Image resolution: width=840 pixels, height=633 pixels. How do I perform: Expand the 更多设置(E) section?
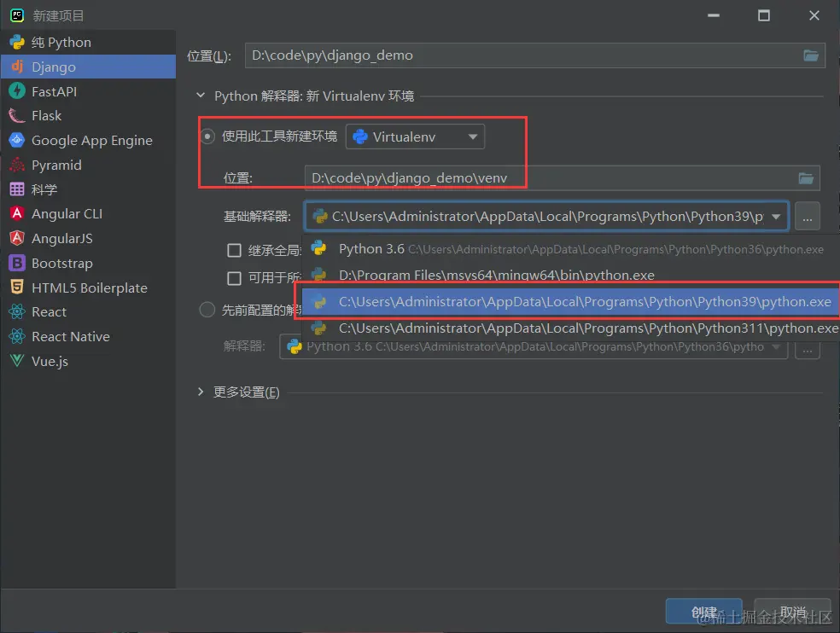[201, 392]
